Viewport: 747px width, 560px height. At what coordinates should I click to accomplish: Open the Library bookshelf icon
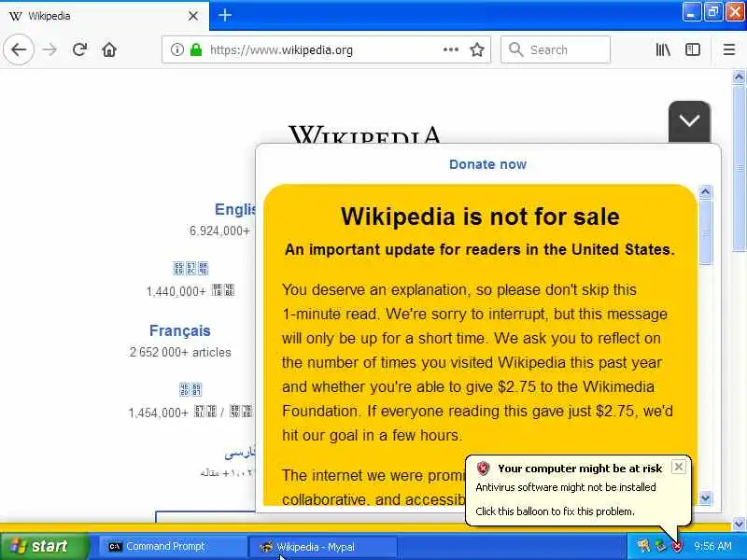pyautogui.click(x=663, y=49)
